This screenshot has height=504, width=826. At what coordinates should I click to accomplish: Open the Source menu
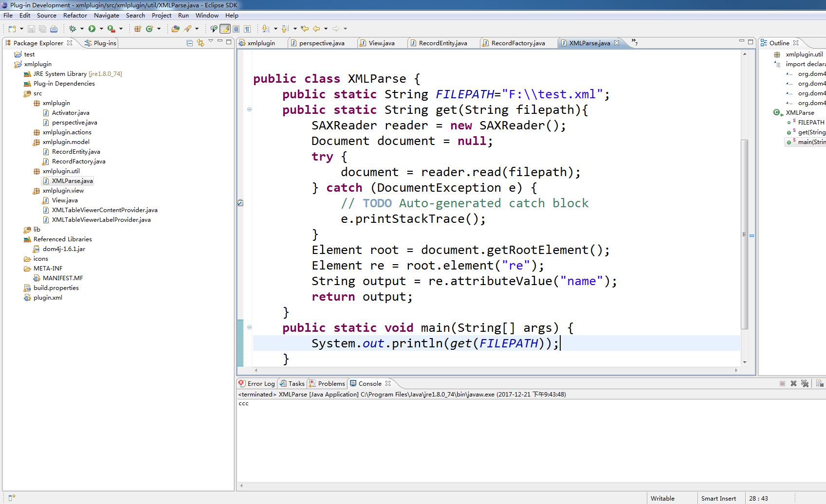coord(47,15)
